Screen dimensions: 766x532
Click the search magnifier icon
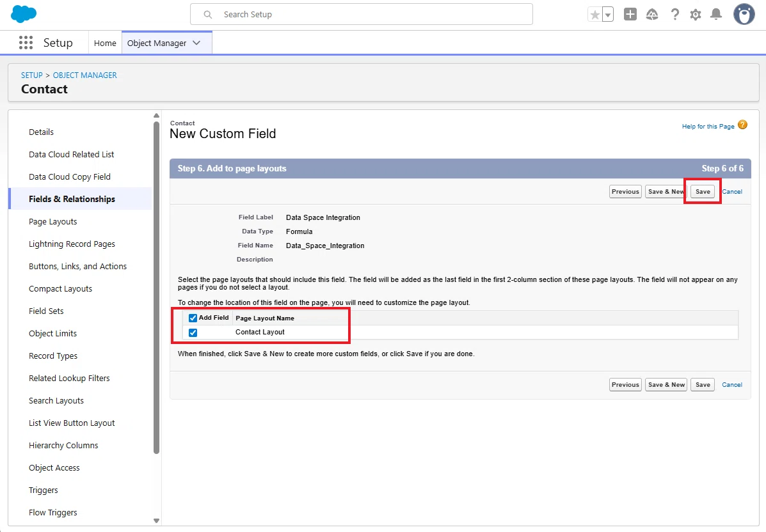point(207,15)
